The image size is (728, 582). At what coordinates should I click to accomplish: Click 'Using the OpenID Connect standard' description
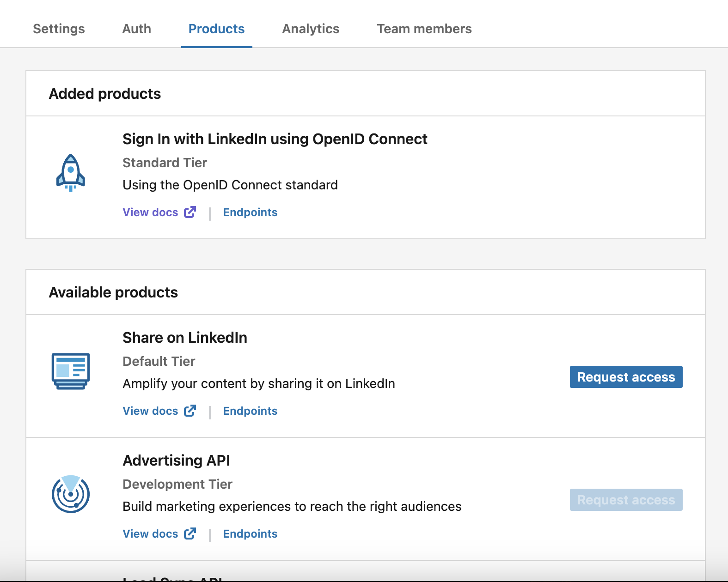point(230,185)
